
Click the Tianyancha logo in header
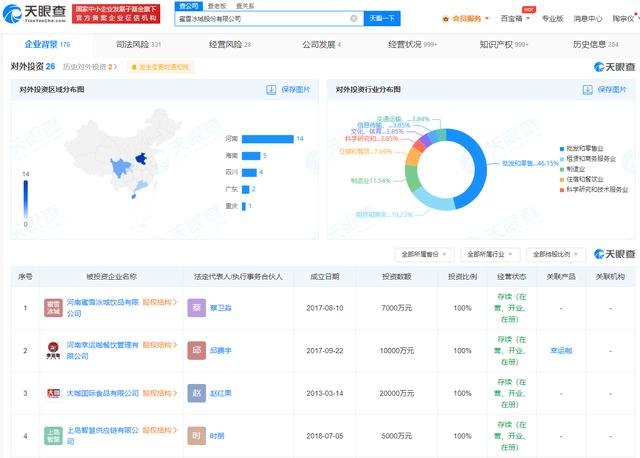[x=34, y=13]
